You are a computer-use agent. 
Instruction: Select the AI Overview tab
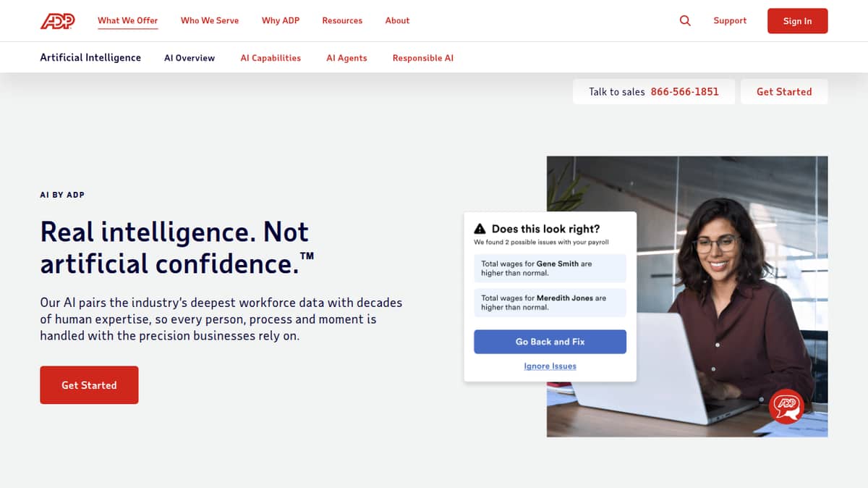click(x=190, y=58)
